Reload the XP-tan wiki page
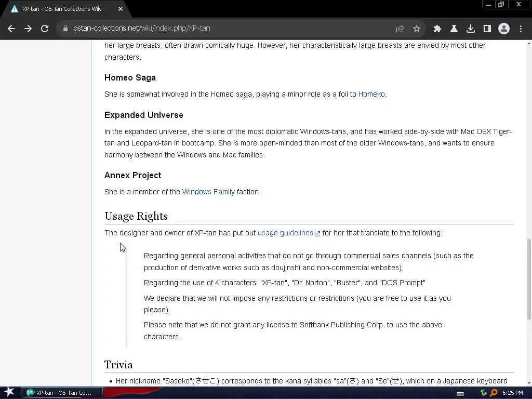This screenshot has height=399, width=532. [x=45, y=29]
